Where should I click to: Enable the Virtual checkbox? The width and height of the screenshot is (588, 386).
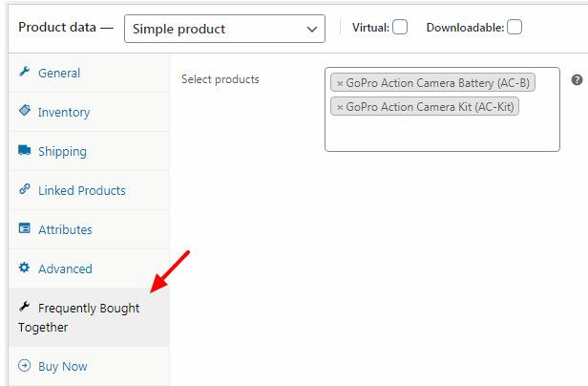tap(400, 28)
